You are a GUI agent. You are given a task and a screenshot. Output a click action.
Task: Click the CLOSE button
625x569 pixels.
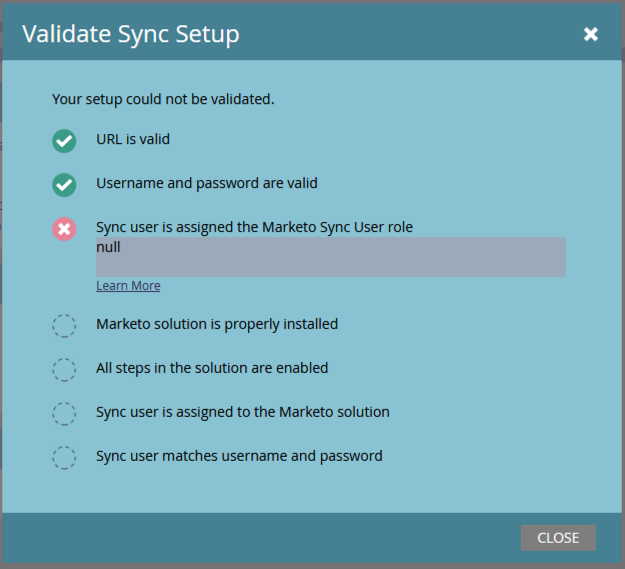point(558,538)
